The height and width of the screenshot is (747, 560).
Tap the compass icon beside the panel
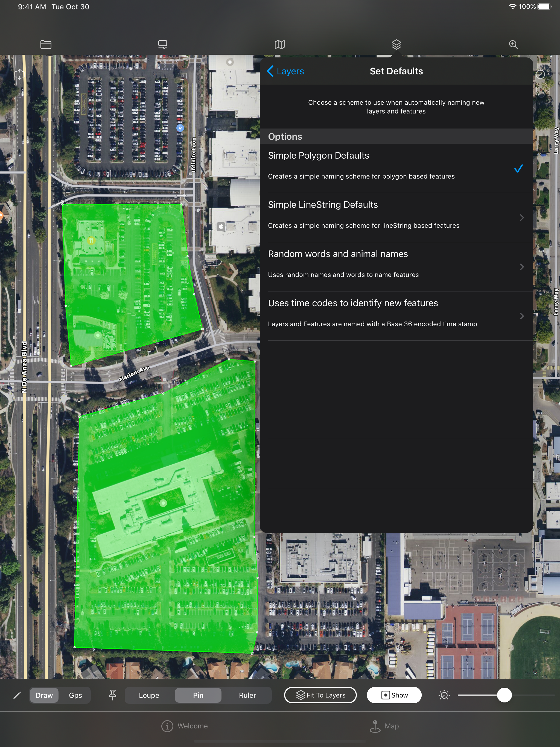pyautogui.click(x=540, y=74)
